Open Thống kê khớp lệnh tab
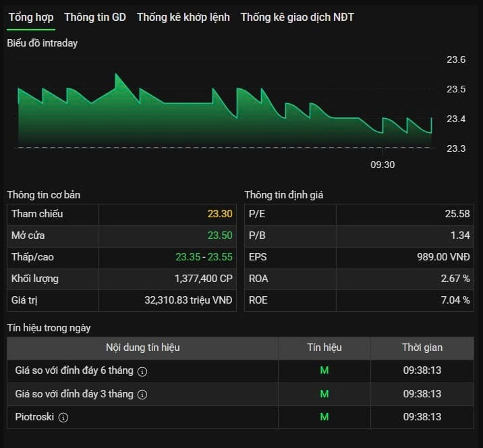The width and height of the screenshot is (483, 448). tap(183, 18)
